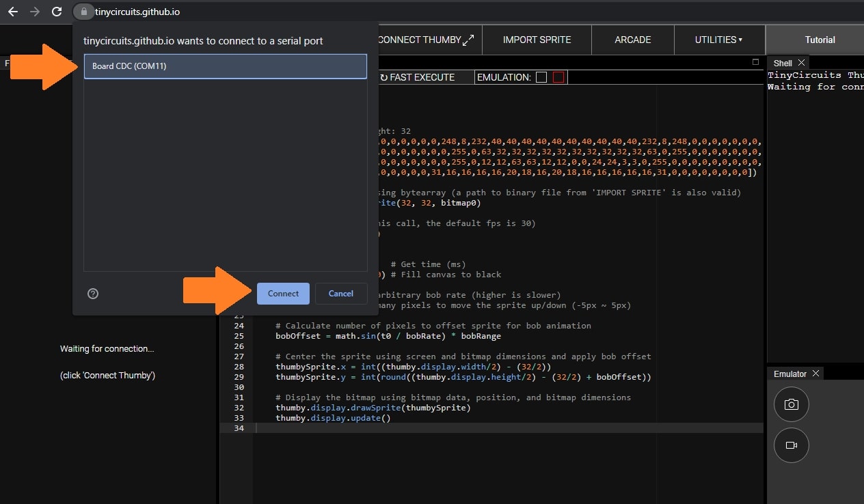This screenshot has height=504, width=864.
Task: Click the browser back arrow
Action: pyautogui.click(x=13, y=12)
